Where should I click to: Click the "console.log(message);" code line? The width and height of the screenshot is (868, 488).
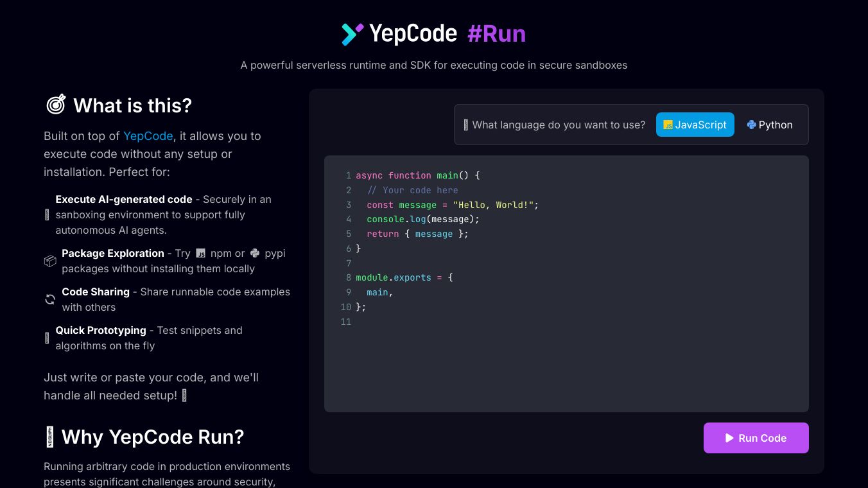point(423,219)
